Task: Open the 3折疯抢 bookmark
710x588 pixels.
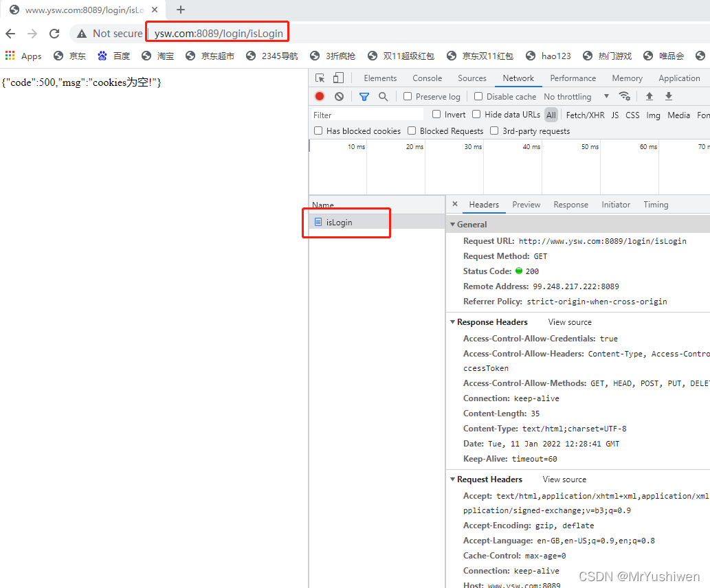Action: pos(333,56)
